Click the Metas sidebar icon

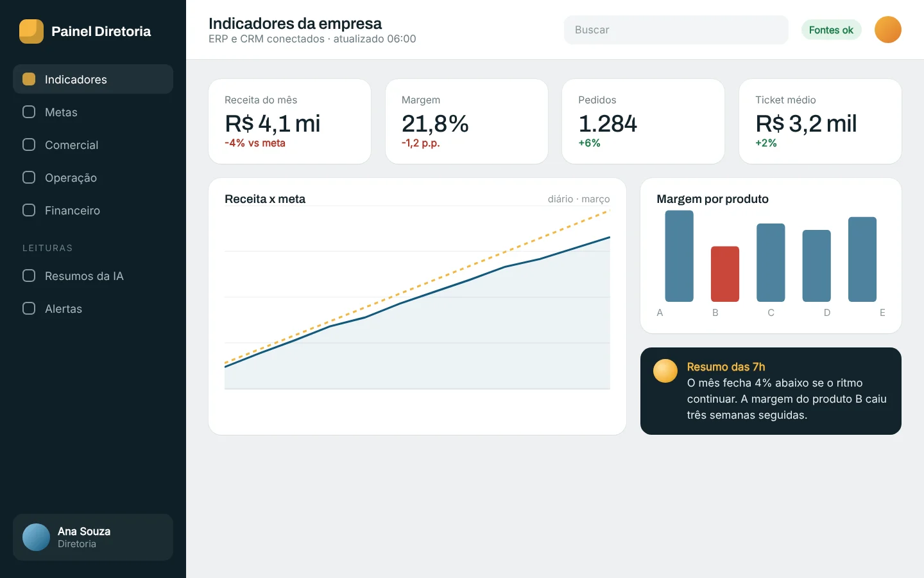[x=29, y=112]
